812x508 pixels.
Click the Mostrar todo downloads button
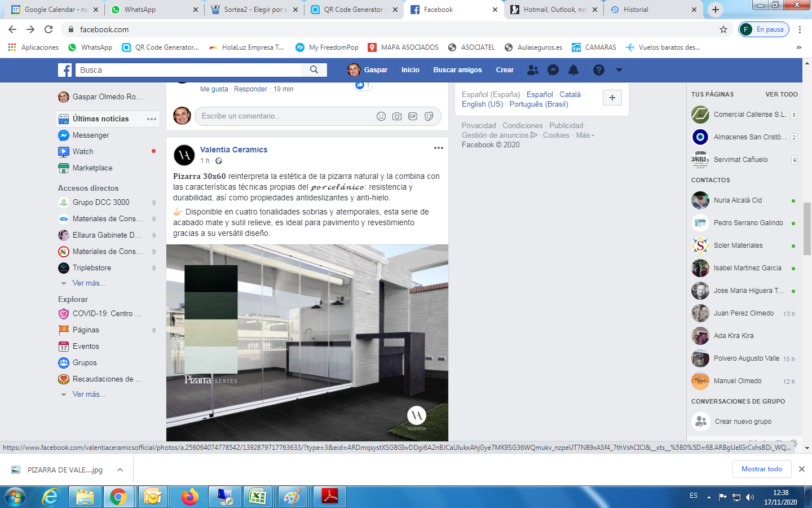(x=761, y=469)
